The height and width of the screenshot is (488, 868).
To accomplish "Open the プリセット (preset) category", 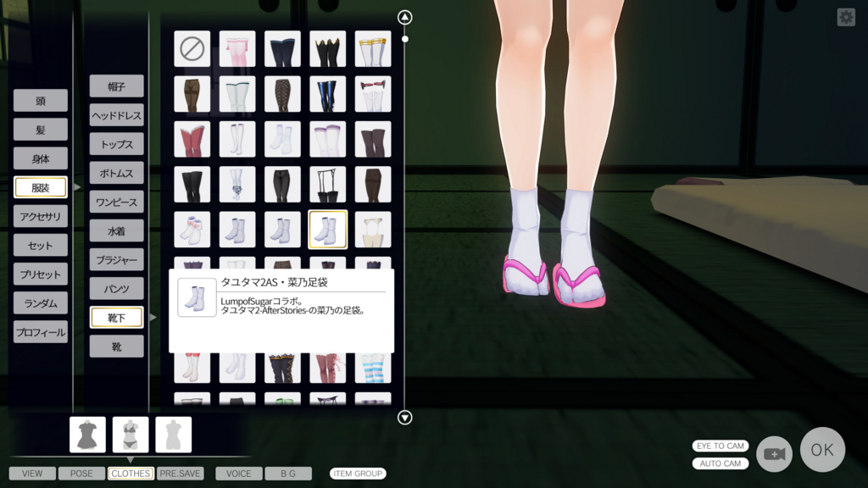I will (41, 274).
